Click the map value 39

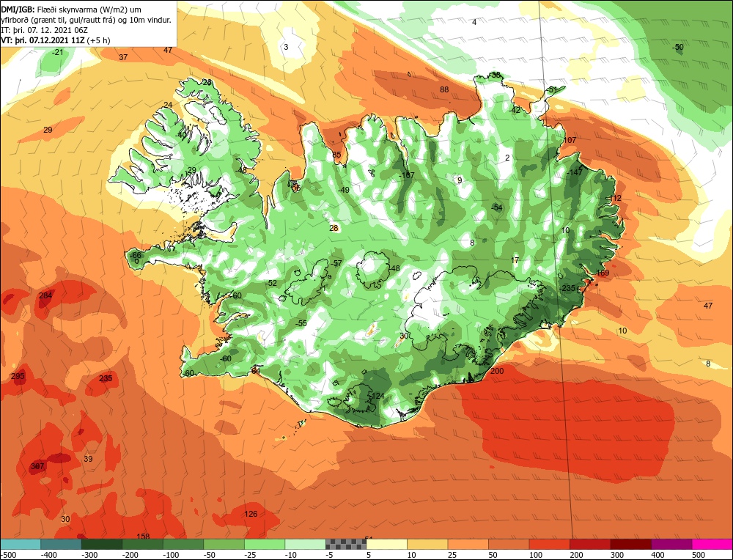pyautogui.click(x=88, y=459)
